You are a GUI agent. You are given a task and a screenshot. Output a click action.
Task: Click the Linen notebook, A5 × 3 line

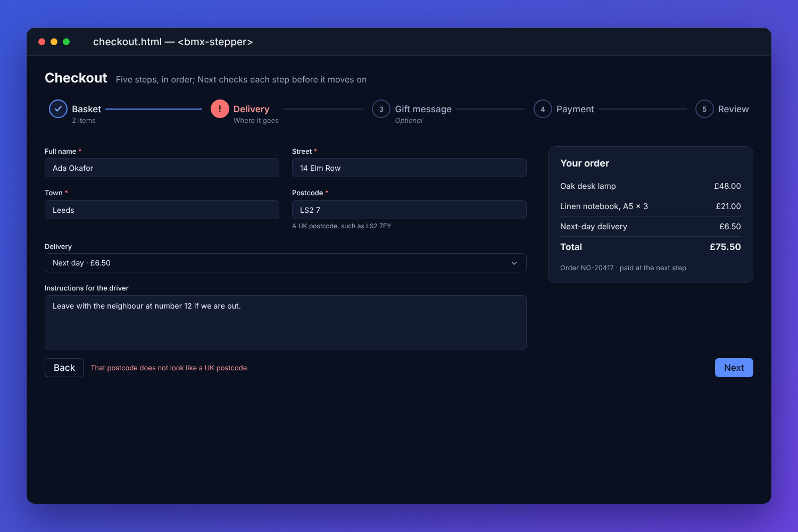(x=651, y=206)
